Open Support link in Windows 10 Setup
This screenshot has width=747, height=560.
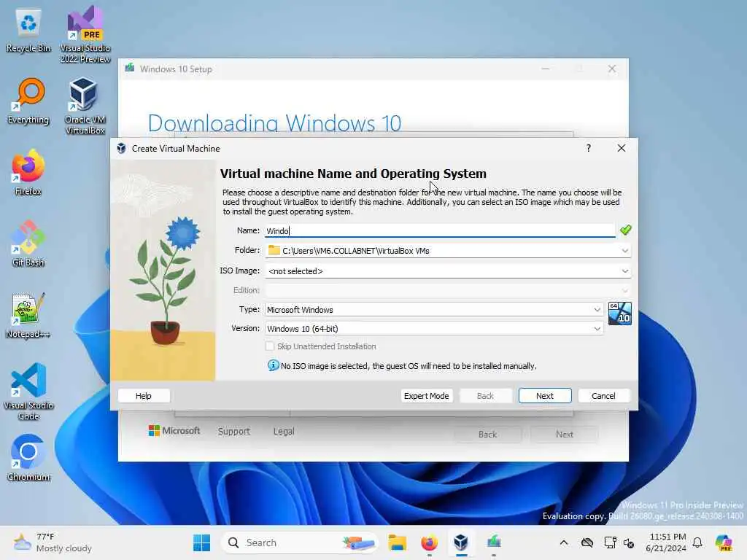click(x=234, y=431)
